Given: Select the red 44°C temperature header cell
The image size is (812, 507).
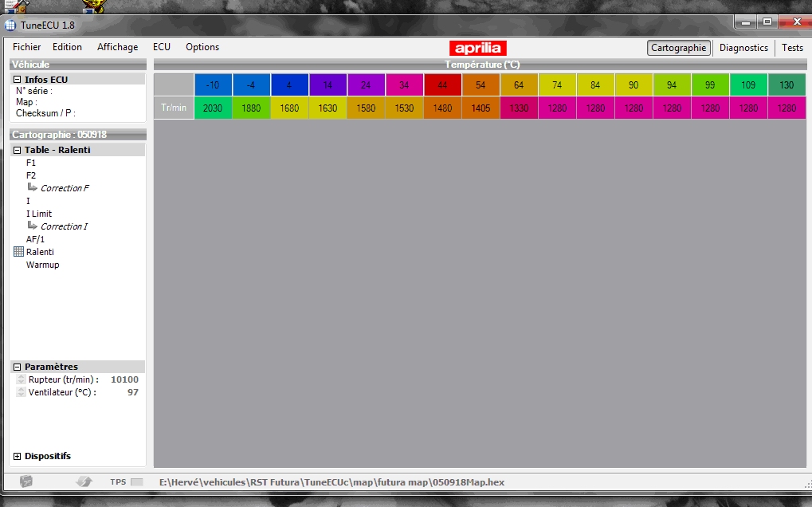Looking at the screenshot, I should (442, 85).
